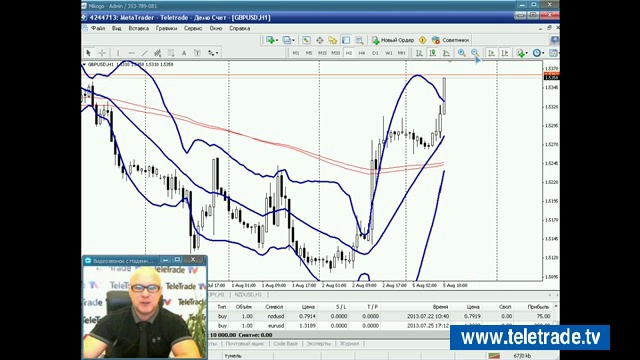This screenshot has height=360, width=640.
Task: Toggle the Terminal panel icon
Action: 346,40
